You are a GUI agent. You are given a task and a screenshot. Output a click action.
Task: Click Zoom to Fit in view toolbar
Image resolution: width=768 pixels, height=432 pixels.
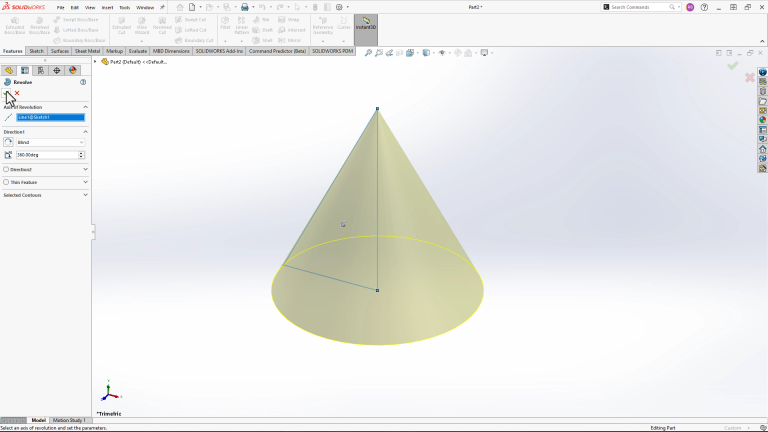(368, 53)
